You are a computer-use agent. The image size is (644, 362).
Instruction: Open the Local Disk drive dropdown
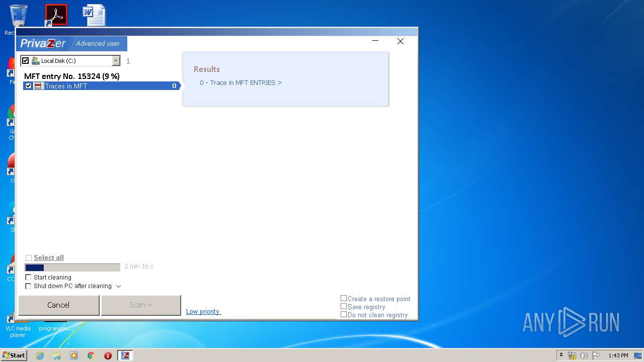[116, 61]
